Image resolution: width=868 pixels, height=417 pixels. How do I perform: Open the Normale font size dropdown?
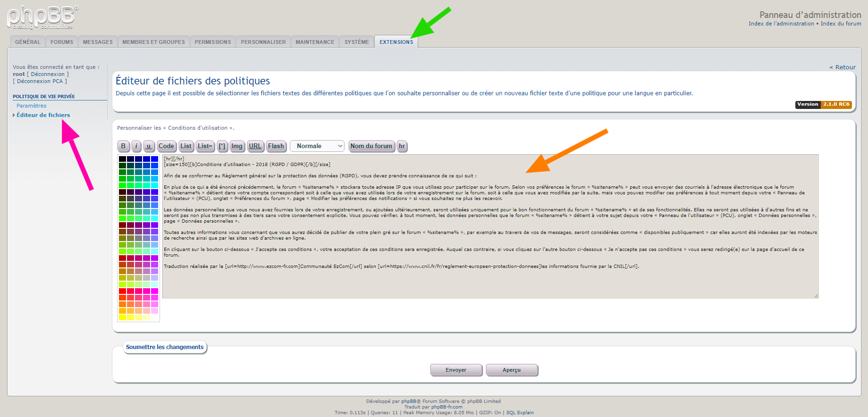[317, 146]
